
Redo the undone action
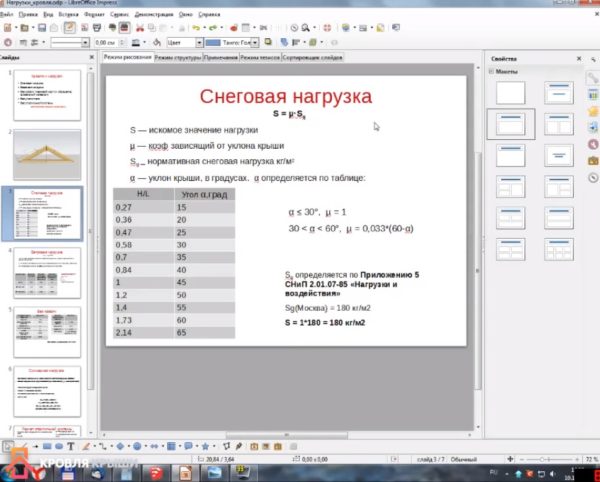click(x=213, y=28)
